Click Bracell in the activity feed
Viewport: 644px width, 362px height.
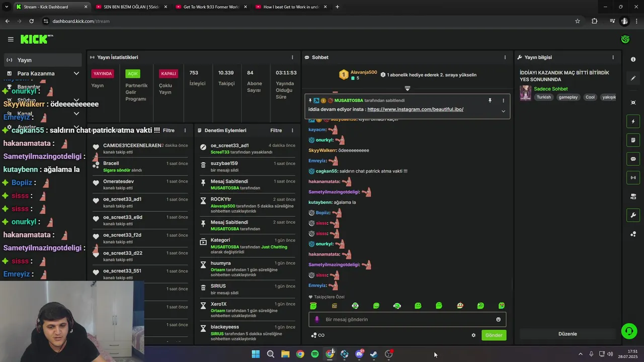[111, 163]
